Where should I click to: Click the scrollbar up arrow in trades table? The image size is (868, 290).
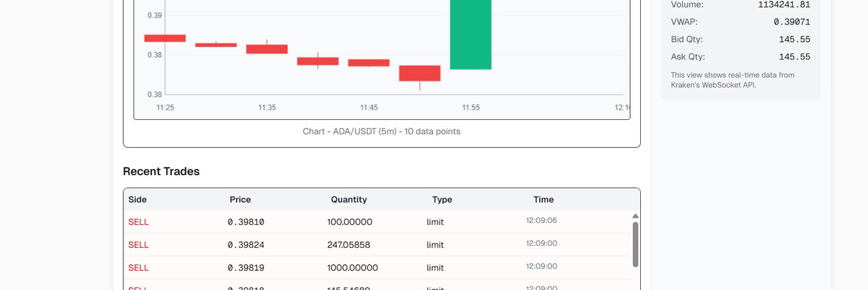coord(635,216)
